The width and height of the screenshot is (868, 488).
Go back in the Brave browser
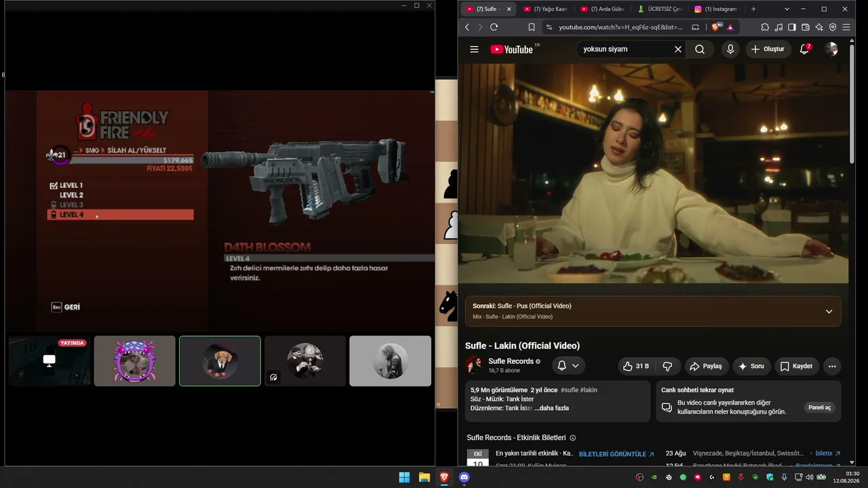tap(467, 27)
